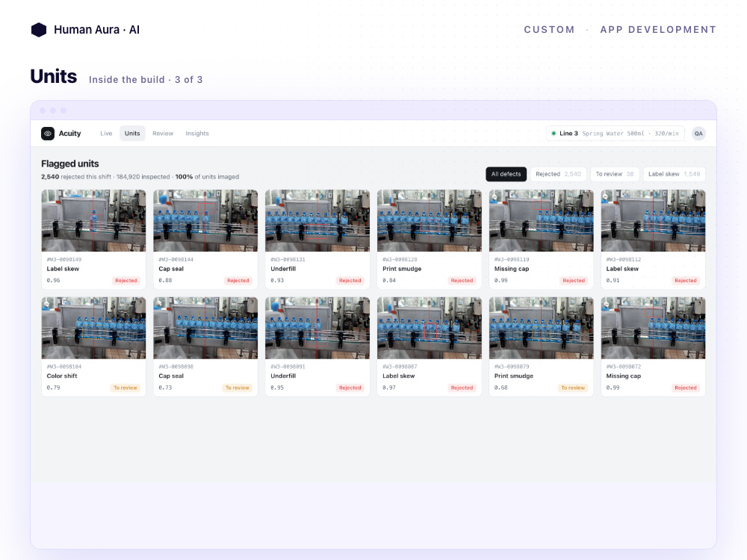
Task: Open thumbnail of unit #W3-0098112
Action: 653,220
